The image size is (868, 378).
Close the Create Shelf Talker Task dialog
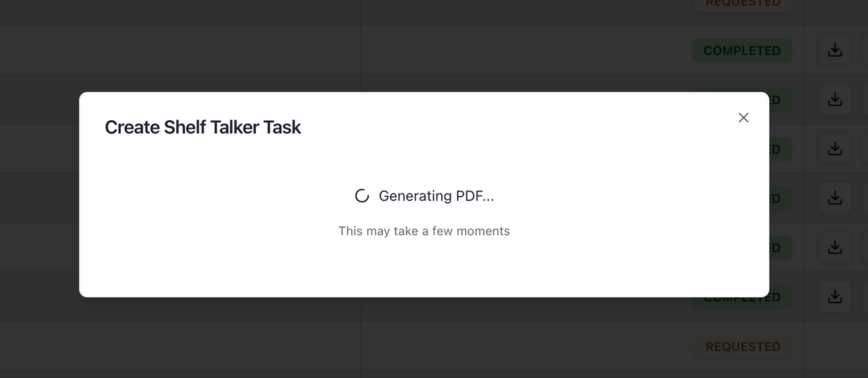(x=743, y=118)
